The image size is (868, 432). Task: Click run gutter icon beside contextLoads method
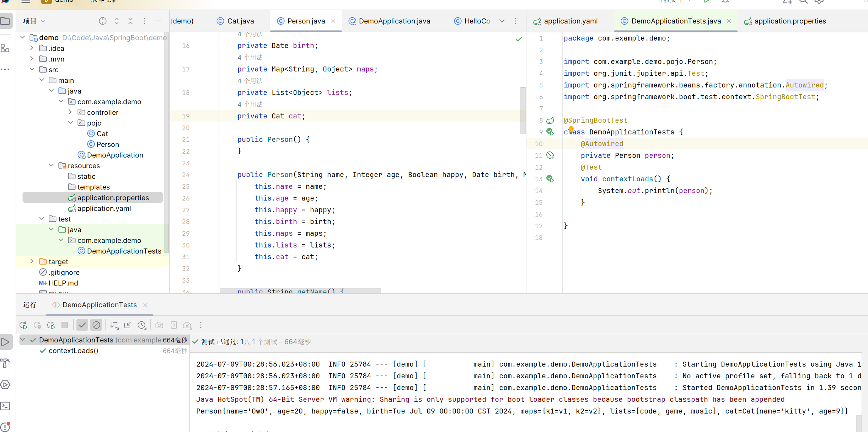point(550,179)
